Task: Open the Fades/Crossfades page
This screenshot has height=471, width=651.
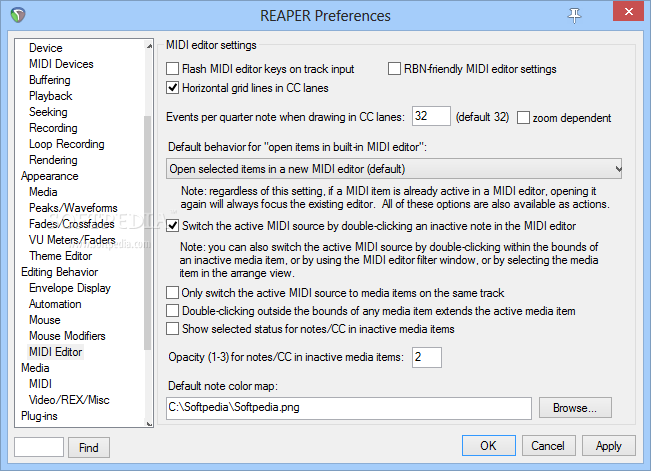Action: click(x=72, y=224)
